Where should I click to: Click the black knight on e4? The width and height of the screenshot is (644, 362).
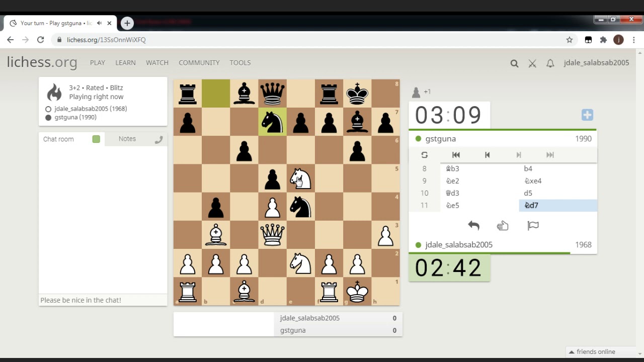(x=300, y=207)
